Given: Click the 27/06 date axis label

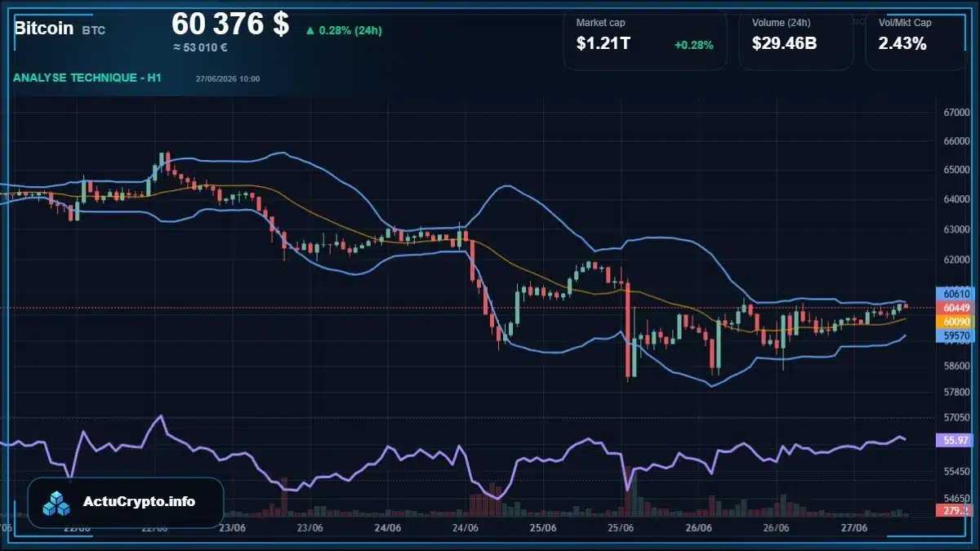Looking at the screenshot, I should [854, 528].
